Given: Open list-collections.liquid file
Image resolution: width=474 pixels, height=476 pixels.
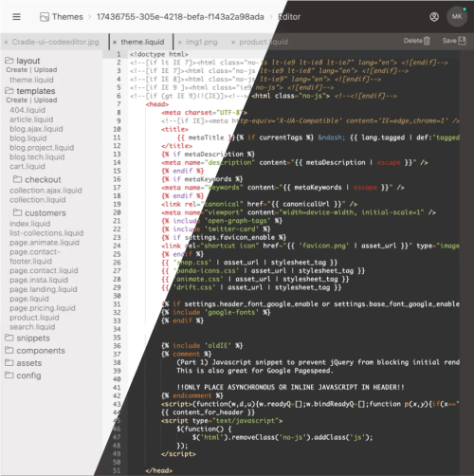Looking at the screenshot, I should pyautogui.click(x=46, y=233).
